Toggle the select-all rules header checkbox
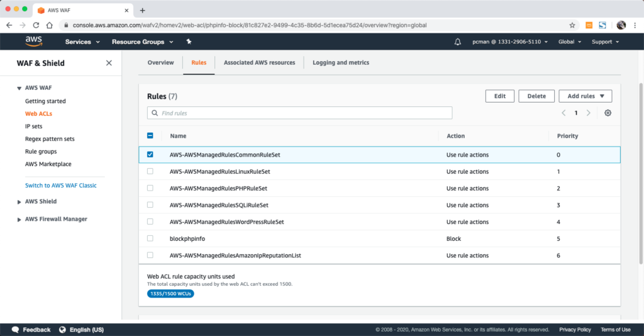The height and width of the screenshot is (336, 644). coord(150,136)
